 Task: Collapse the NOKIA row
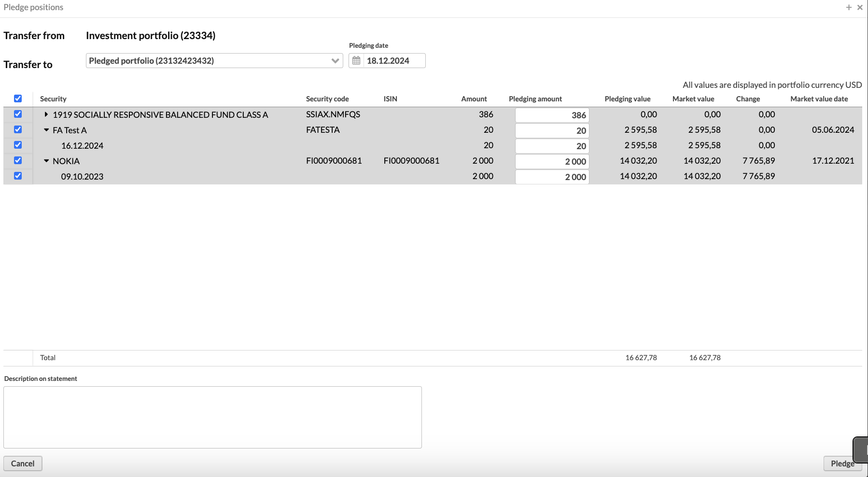click(46, 161)
